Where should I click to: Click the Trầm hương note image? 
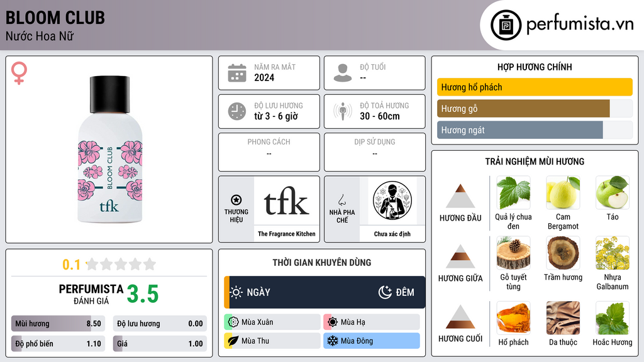563,253
